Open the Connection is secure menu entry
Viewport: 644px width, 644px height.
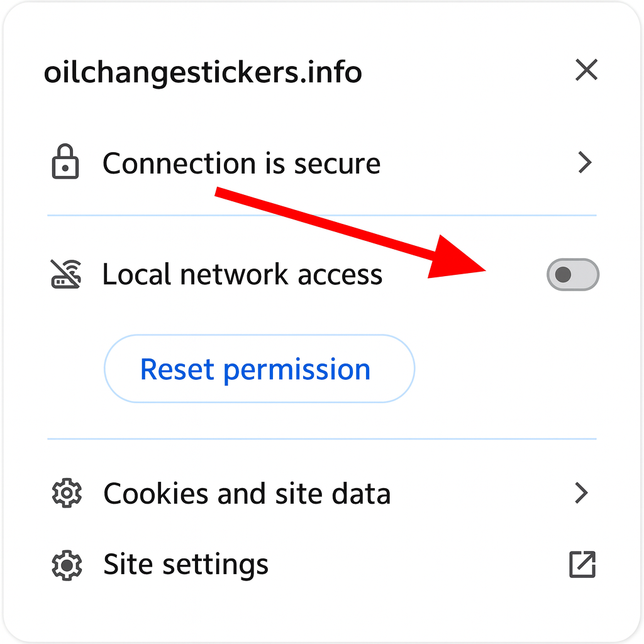click(x=241, y=164)
